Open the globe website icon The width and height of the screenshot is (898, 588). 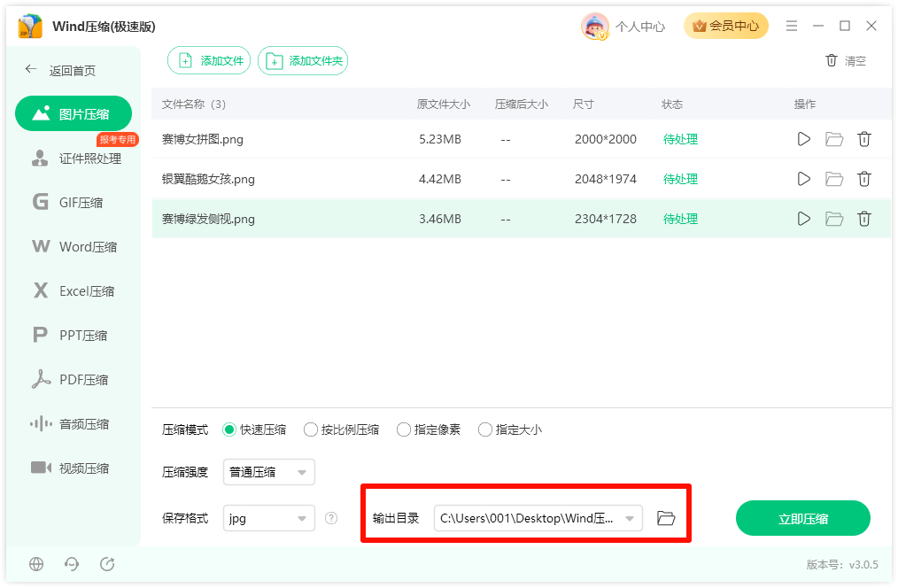click(x=36, y=564)
